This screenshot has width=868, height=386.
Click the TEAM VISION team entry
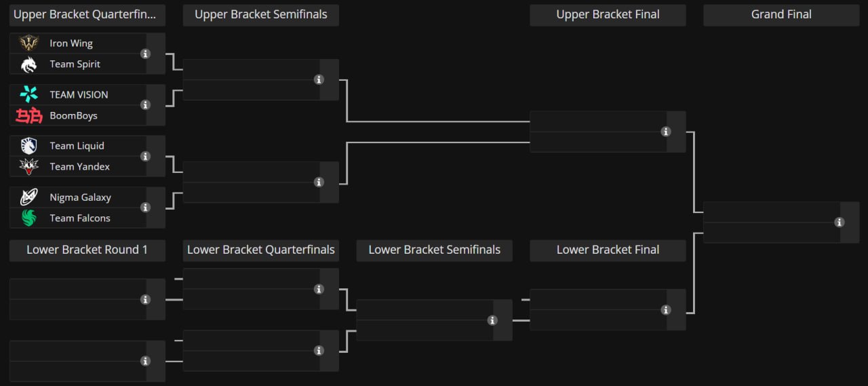click(78, 95)
